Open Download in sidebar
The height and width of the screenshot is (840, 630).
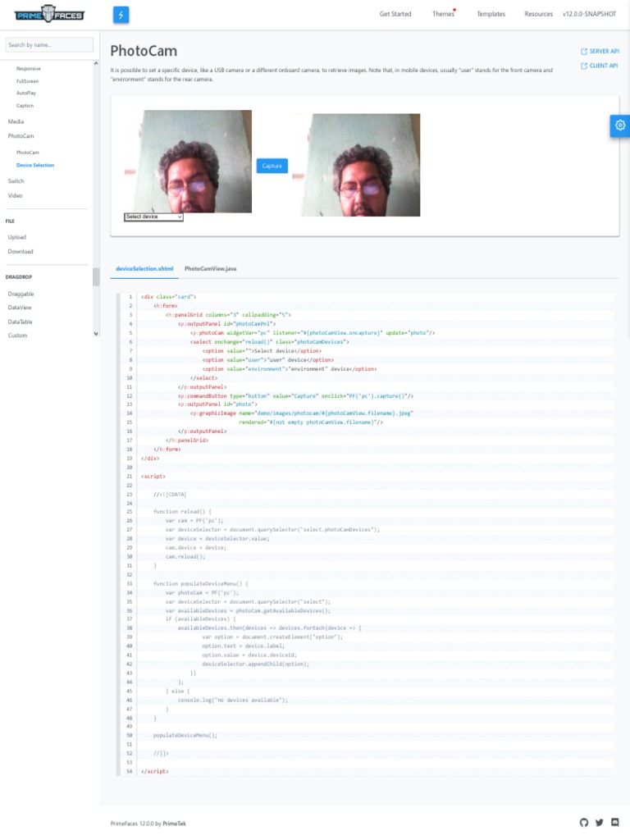pos(21,252)
